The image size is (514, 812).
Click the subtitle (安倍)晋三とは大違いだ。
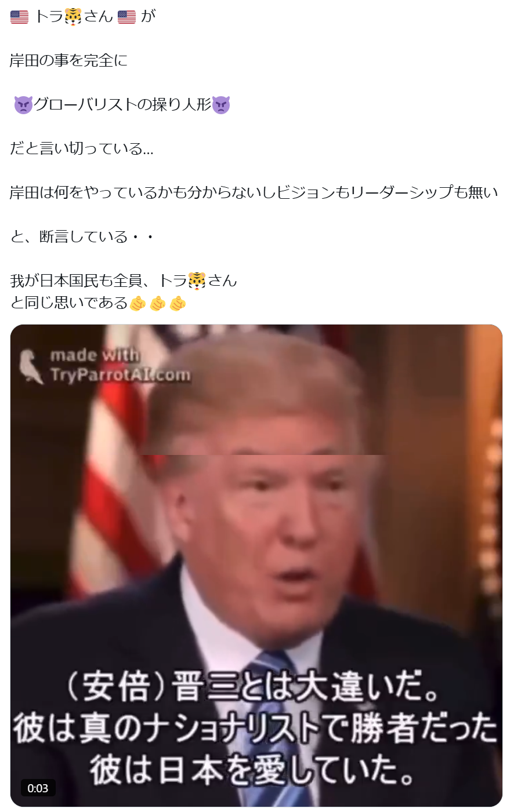coord(254,687)
